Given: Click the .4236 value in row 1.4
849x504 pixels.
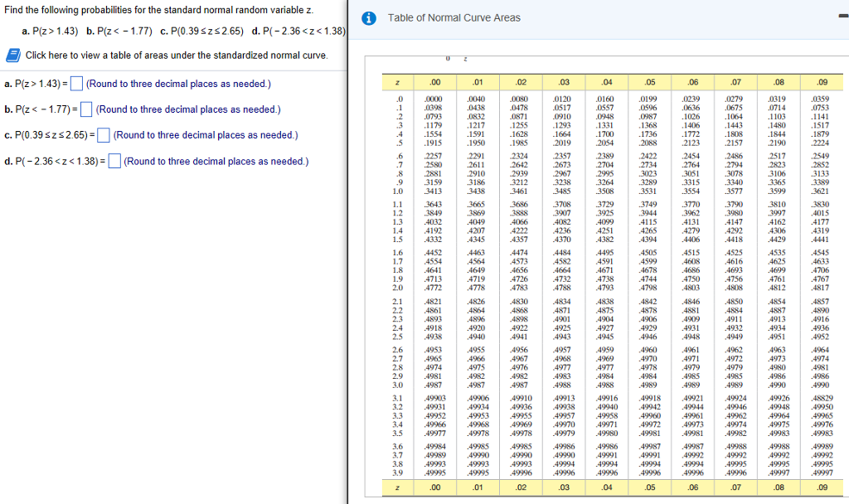Looking at the screenshot, I should pos(563,230).
